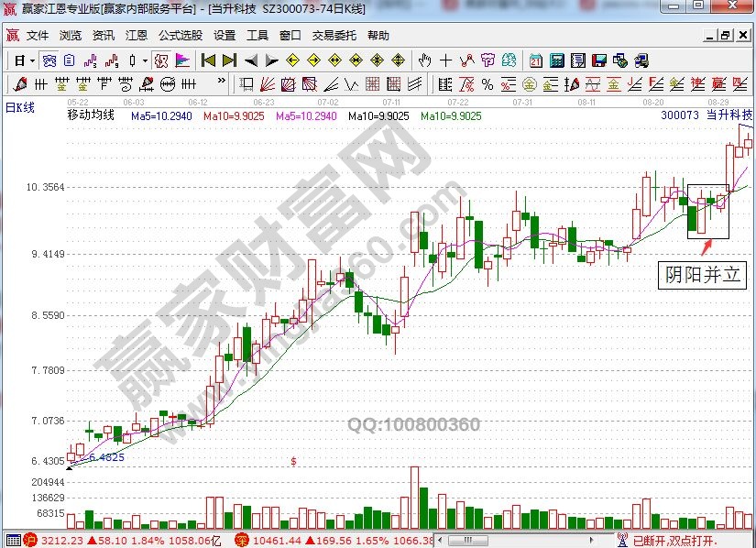This screenshot has width=756, height=548.
Task: Click the floppy disk save icon
Action: click(599, 61)
